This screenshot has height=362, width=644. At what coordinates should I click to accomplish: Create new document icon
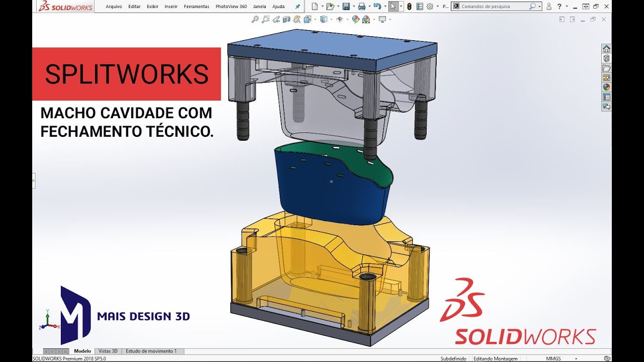315,6
